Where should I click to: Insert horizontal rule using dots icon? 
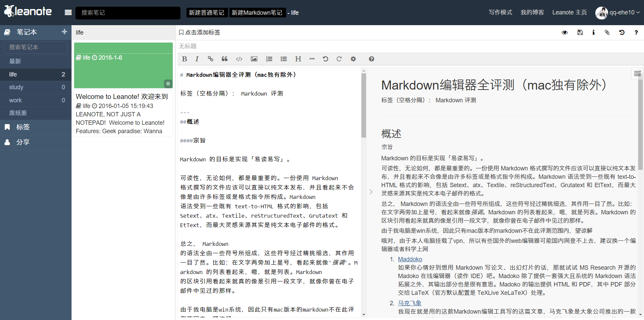(x=312, y=59)
